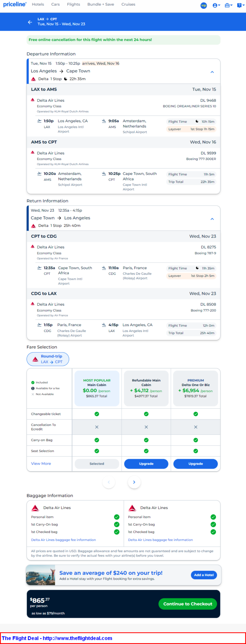This screenshot has width=246, height=644.
Task: Select the Most Popular Main Cabin fare
Action: (97, 388)
